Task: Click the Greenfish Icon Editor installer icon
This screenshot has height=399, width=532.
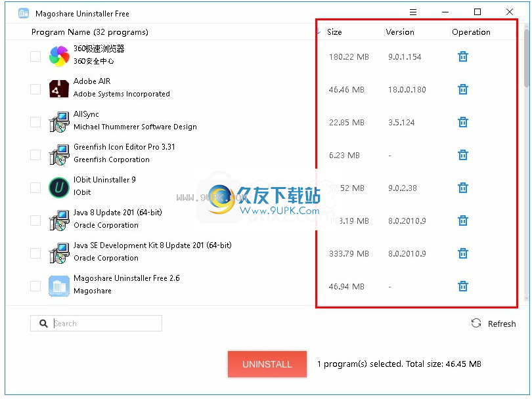Action: (59, 155)
